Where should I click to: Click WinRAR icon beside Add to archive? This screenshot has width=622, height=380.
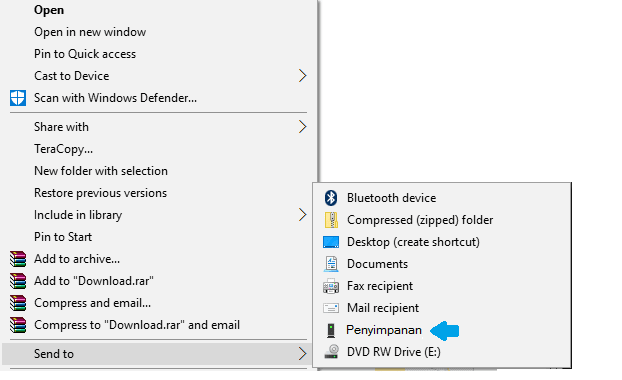coord(18,259)
